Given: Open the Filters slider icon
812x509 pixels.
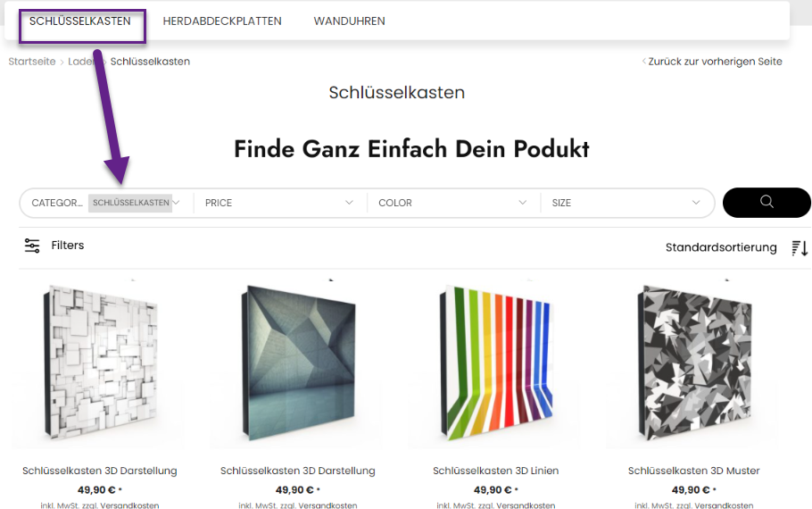Looking at the screenshot, I should (x=32, y=246).
